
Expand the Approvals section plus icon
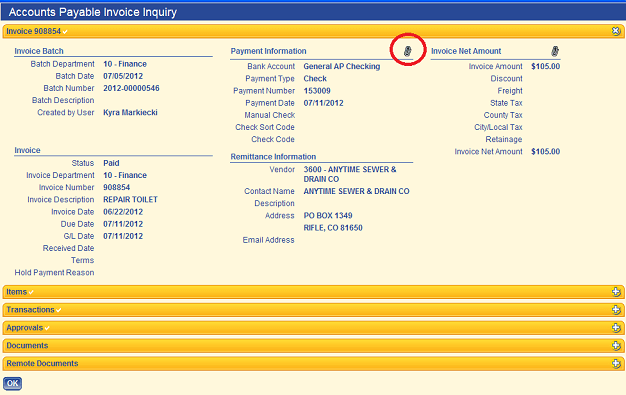(616, 328)
